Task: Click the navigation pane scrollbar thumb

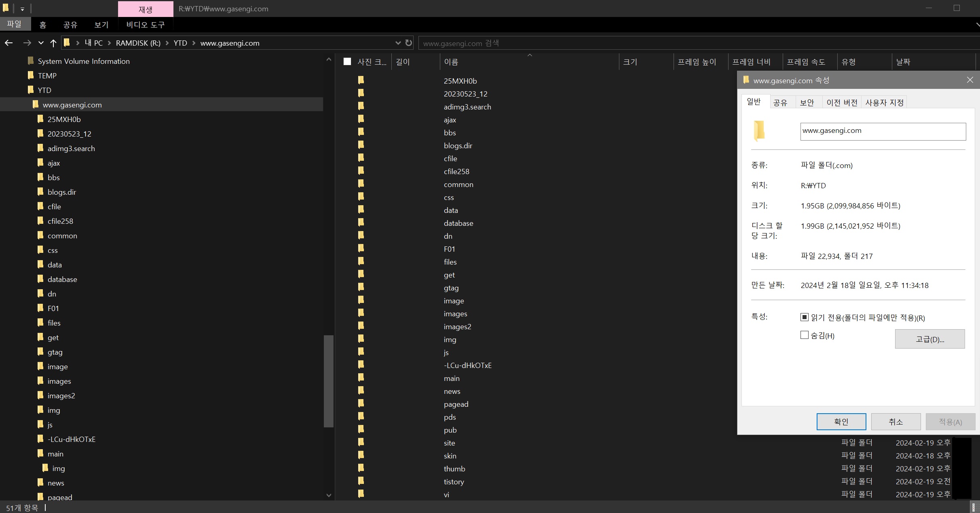Action: (x=329, y=381)
